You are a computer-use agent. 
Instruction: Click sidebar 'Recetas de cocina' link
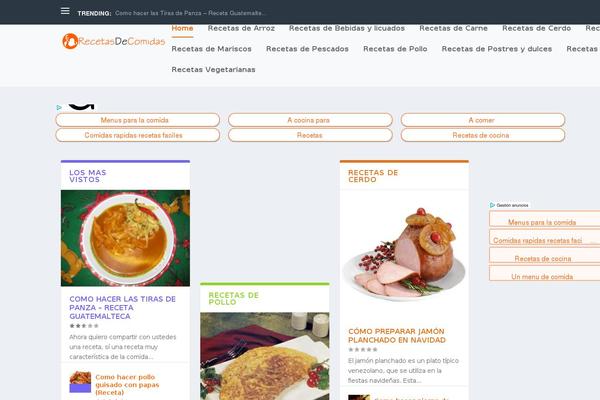[544, 255]
